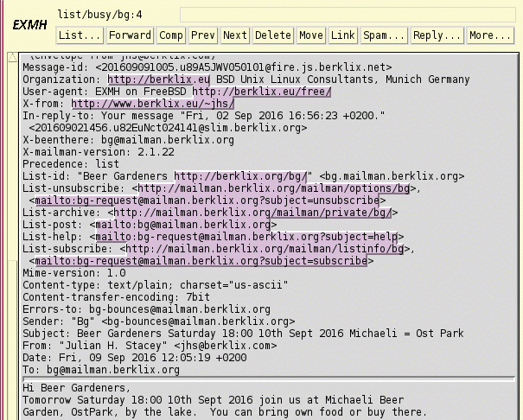Screen dimensions: 523x420
Task: Expand the Reply... menu
Action: [x=437, y=35]
